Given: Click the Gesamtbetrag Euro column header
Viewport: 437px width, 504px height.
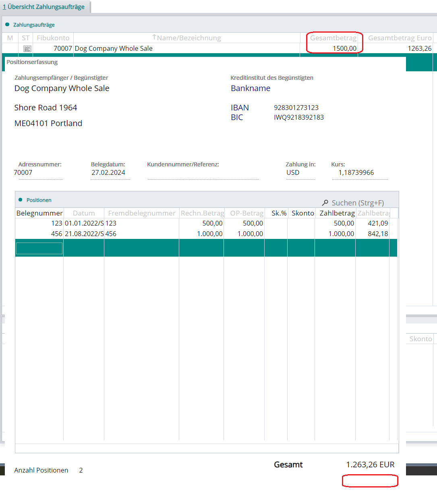Looking at the screenshot, I should point(400,38).
